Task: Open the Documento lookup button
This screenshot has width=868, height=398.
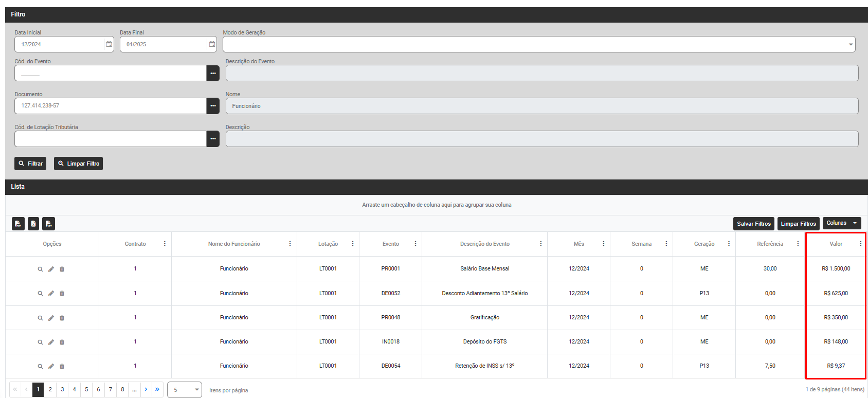Action: click(x=213, y=106)
